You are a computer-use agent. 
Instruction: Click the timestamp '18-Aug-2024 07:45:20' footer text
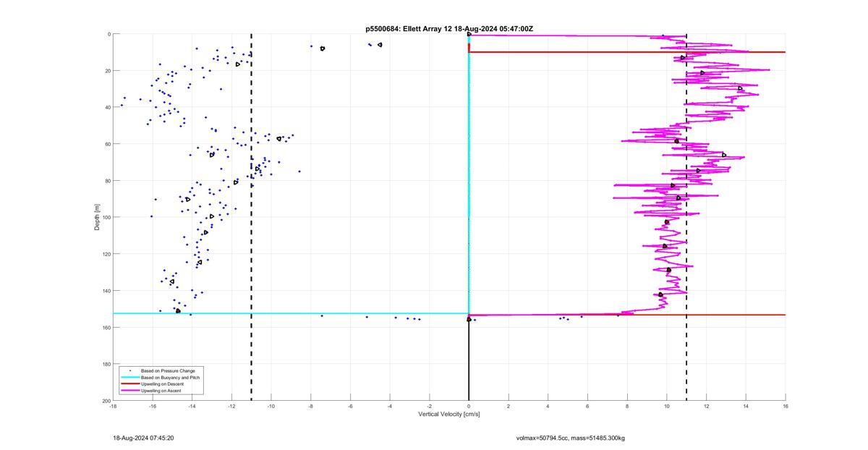(143, 438)
